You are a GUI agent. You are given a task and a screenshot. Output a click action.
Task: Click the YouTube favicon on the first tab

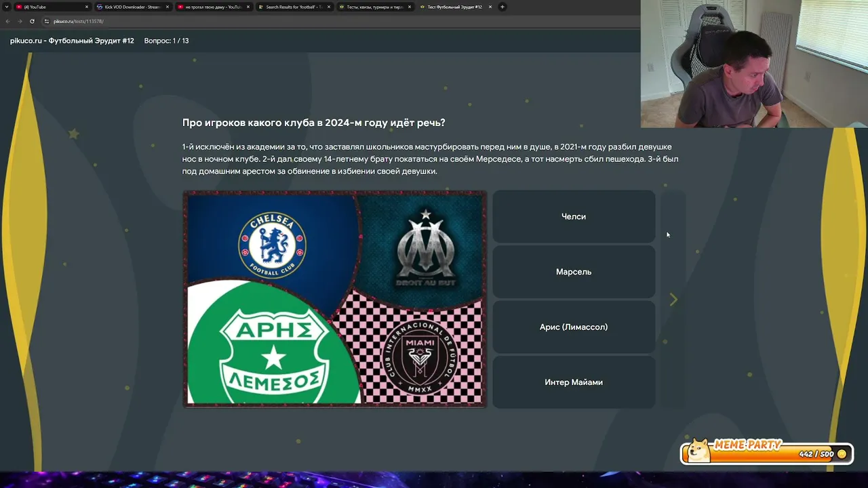pyautogui.click(x=18, y=7)
